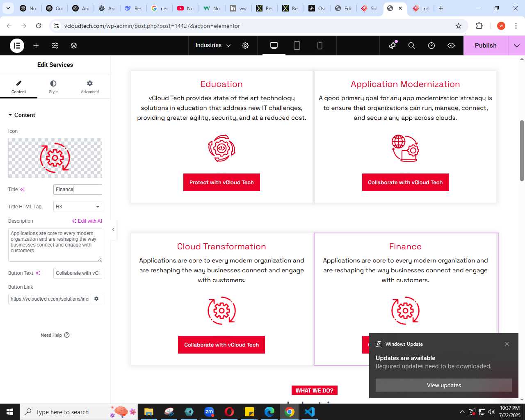
Task: Open the What's New megaphone icon
Action: 393,46
